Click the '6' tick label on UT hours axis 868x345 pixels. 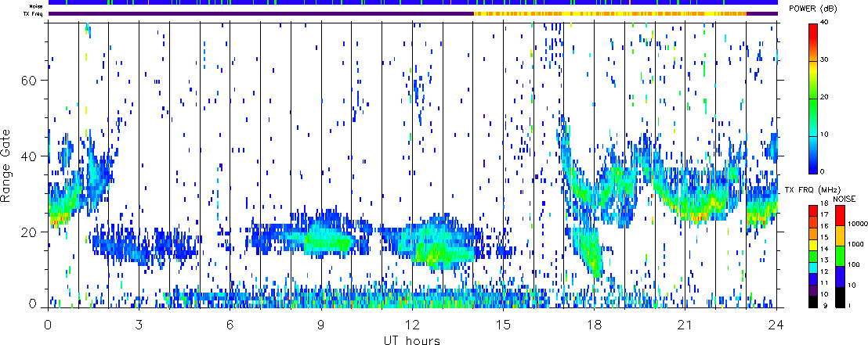tap(230, 325)
